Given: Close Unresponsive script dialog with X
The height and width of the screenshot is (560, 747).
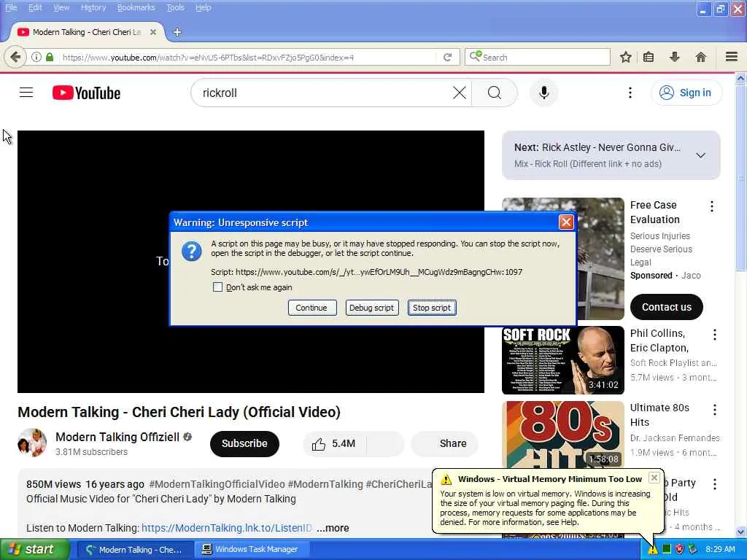Looking at the screenshot, I should (566, 222).
